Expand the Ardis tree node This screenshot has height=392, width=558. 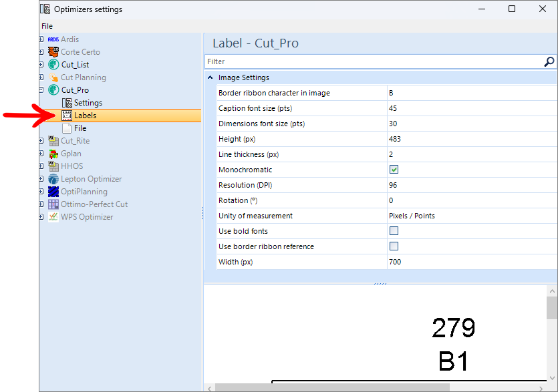[41, 39]
